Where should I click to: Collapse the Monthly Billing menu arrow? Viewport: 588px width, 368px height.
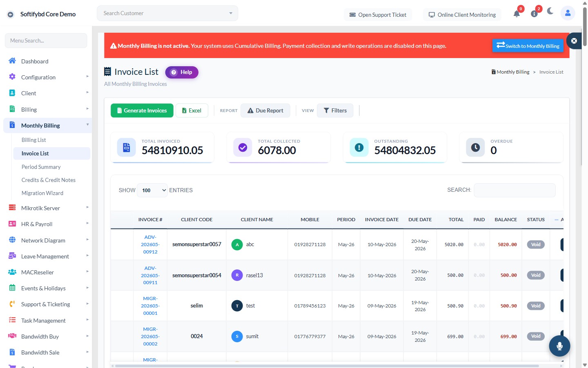87,125
